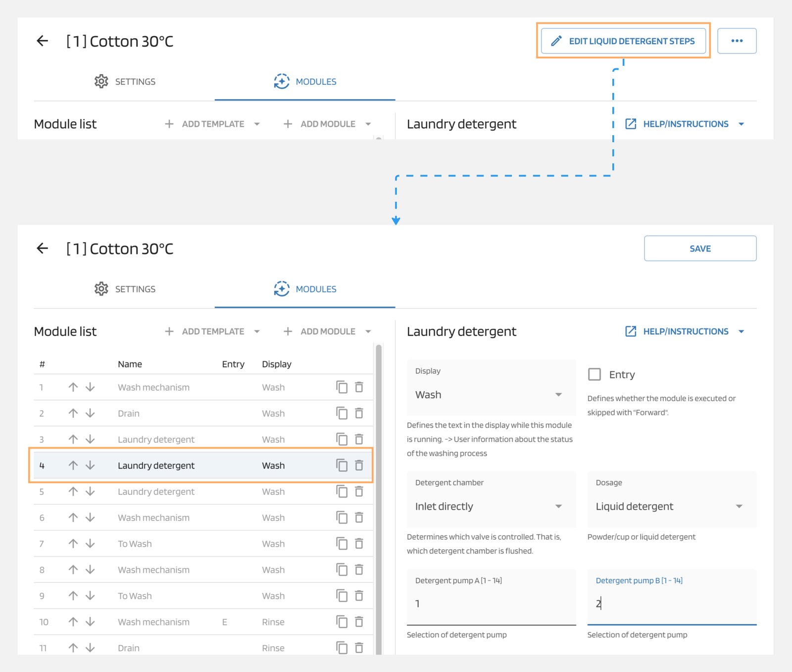The height and width of the screenshot is (672, 792).
Task: Delete the To Wash module in row 7
Action: coord(359,544)
